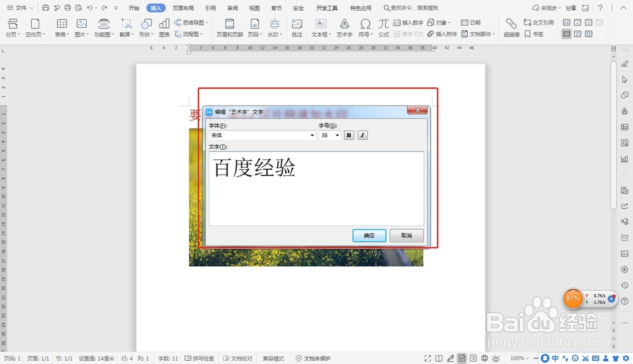The image size is (633, 364).
Task: Open the help question mark icon
Action: [x=600, y=8]
